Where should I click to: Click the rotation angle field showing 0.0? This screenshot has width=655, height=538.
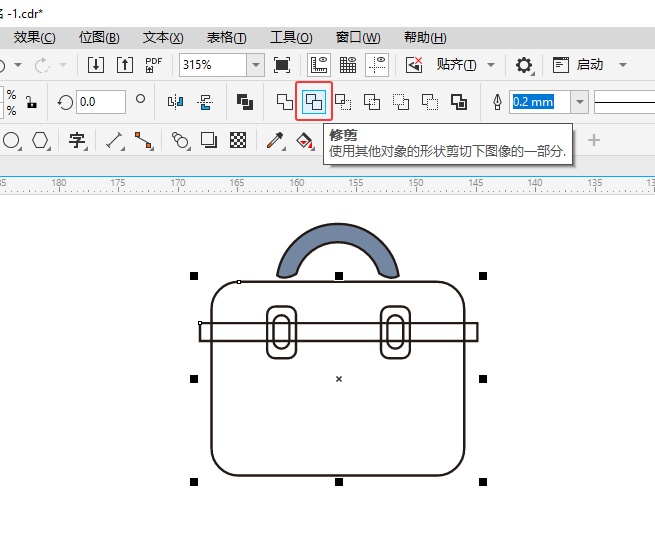tap(101, 102)
